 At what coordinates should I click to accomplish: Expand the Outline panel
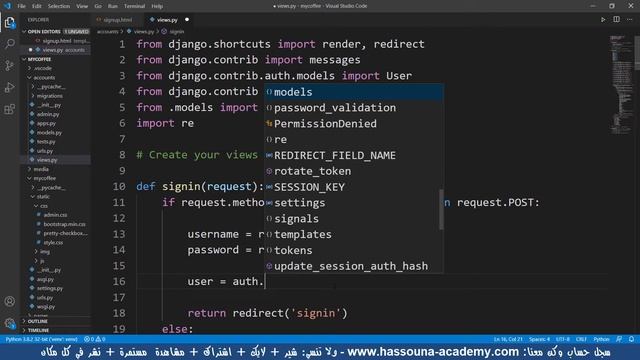(56, 321)
